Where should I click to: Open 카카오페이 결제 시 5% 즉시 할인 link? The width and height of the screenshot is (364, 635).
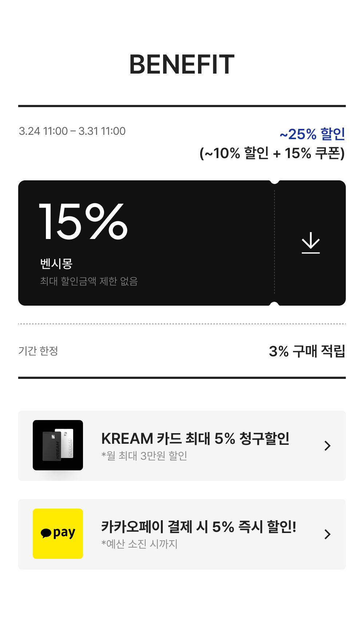point(198,527)
